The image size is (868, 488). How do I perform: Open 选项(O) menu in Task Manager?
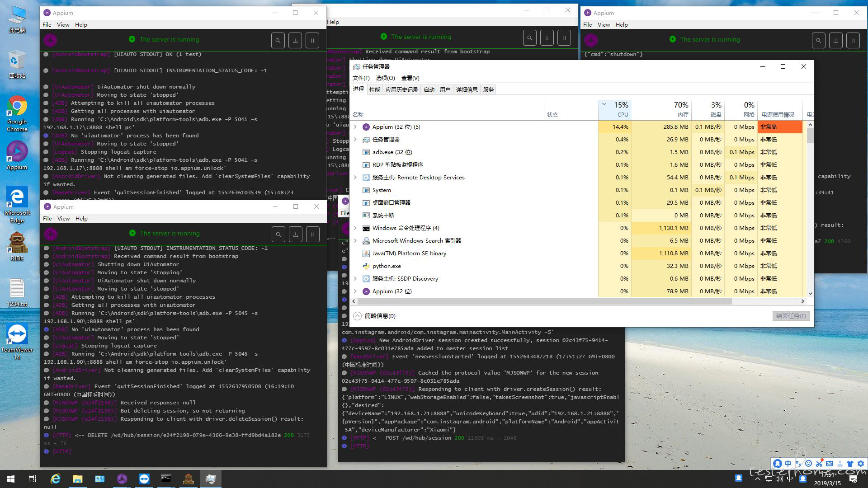[x=385, y=78]
